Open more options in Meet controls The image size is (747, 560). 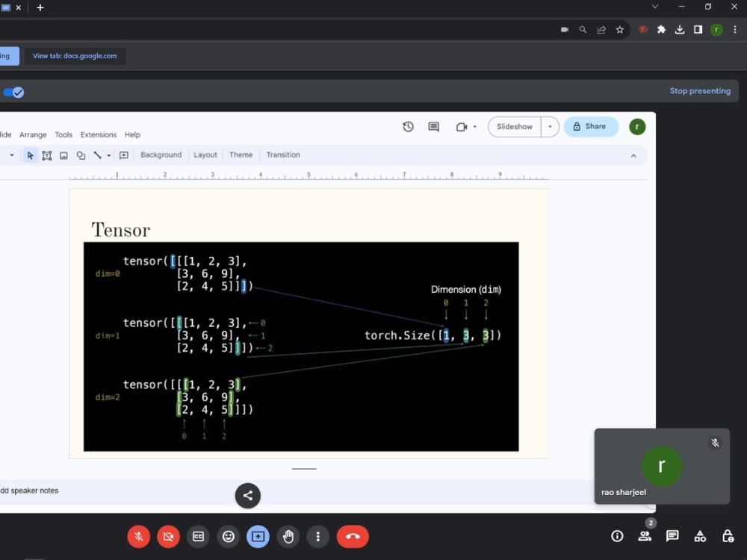coord(317,537)
